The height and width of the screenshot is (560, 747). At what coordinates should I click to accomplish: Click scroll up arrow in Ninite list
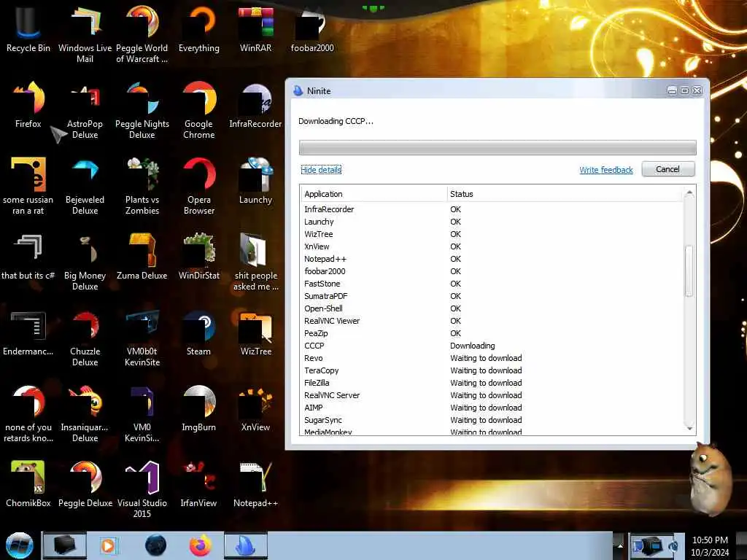689,192
